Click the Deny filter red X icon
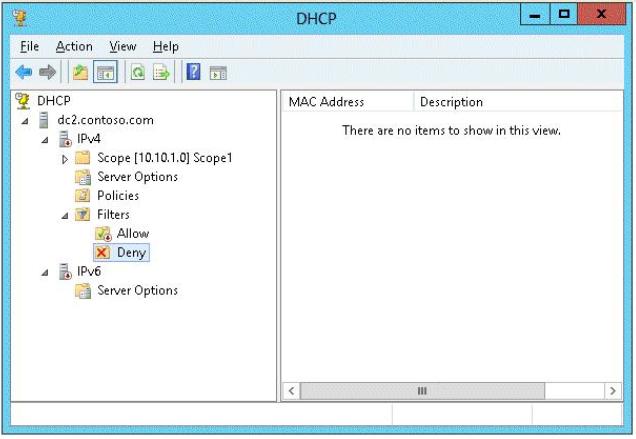Image resolution: width=636 pixels, height=439 pixels. pos(102,252)
